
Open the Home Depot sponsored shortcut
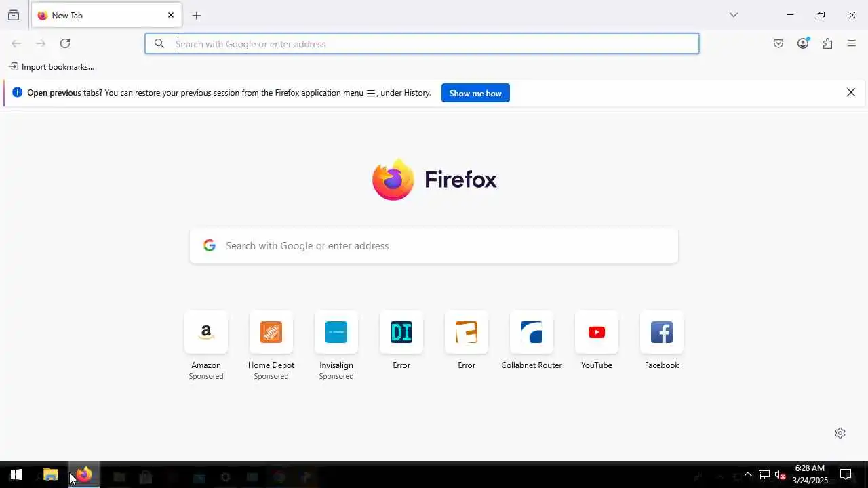271,332
